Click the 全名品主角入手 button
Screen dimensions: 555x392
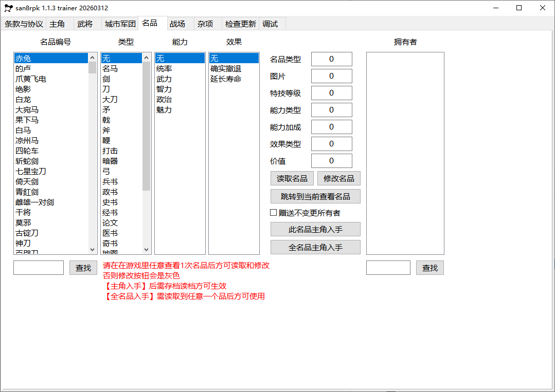tap(315, 247)
